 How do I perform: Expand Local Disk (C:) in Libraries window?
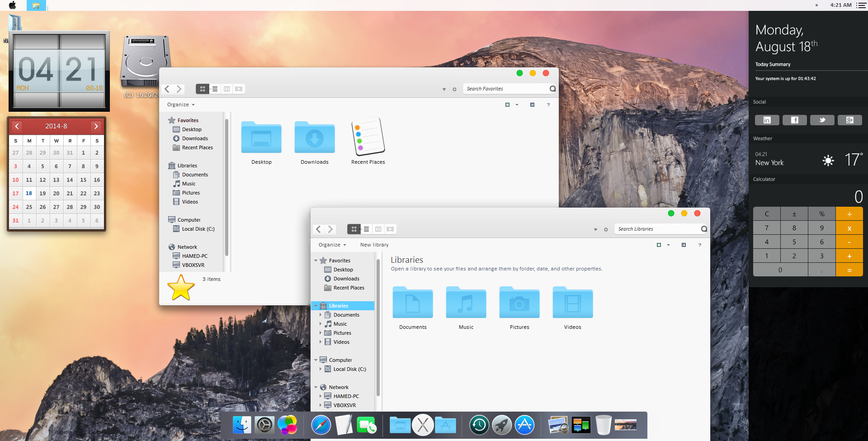(321, 369)
